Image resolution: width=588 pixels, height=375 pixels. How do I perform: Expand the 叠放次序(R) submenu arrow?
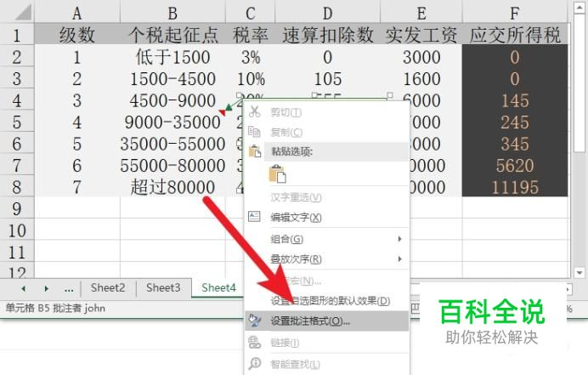pos(399,259)
